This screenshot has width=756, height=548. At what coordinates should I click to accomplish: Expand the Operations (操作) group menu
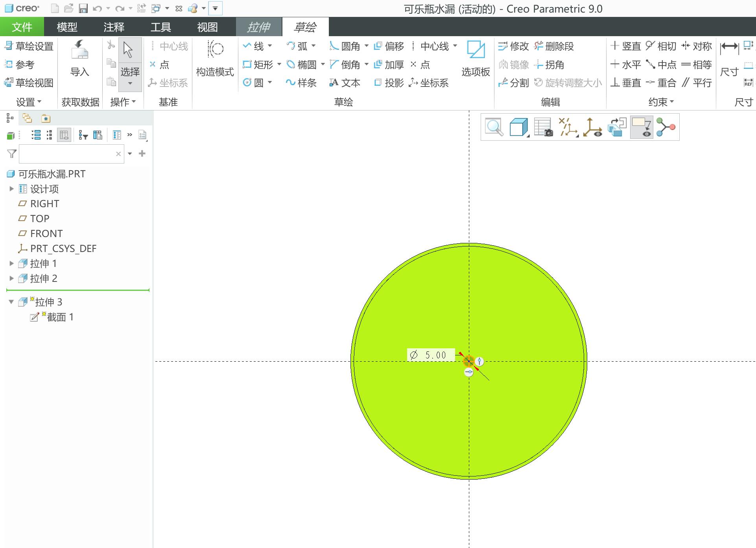[123, 102]
